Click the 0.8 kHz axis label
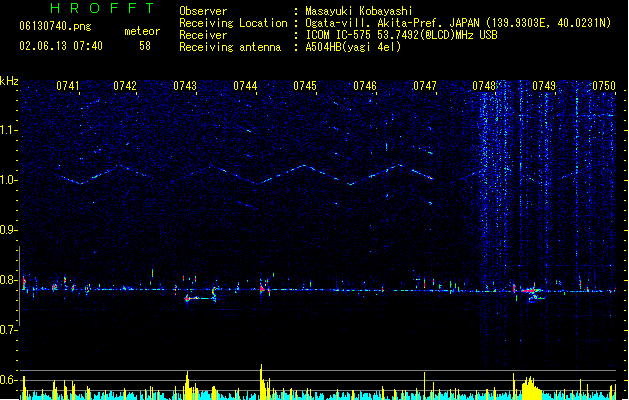Viewport: 629px width, 400px height. (9, 280)
